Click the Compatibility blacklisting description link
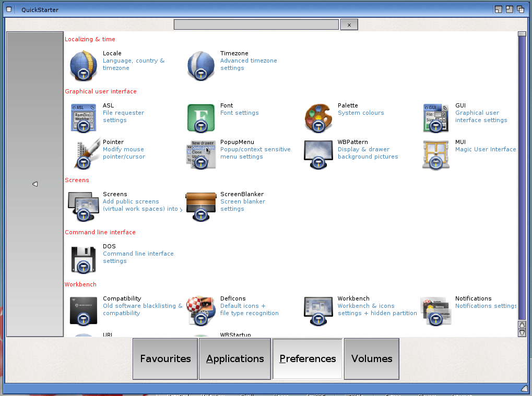This screenshot has height=396, width=532. coord(142,306)
